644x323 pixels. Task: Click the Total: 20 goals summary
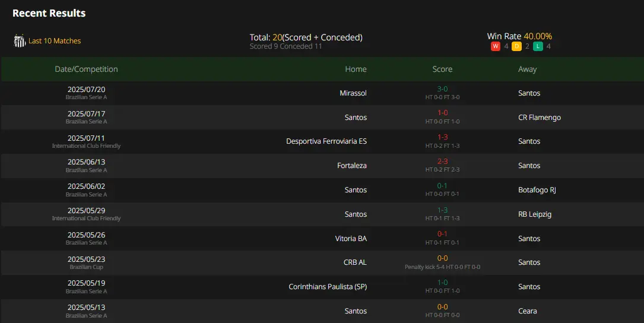306,37
